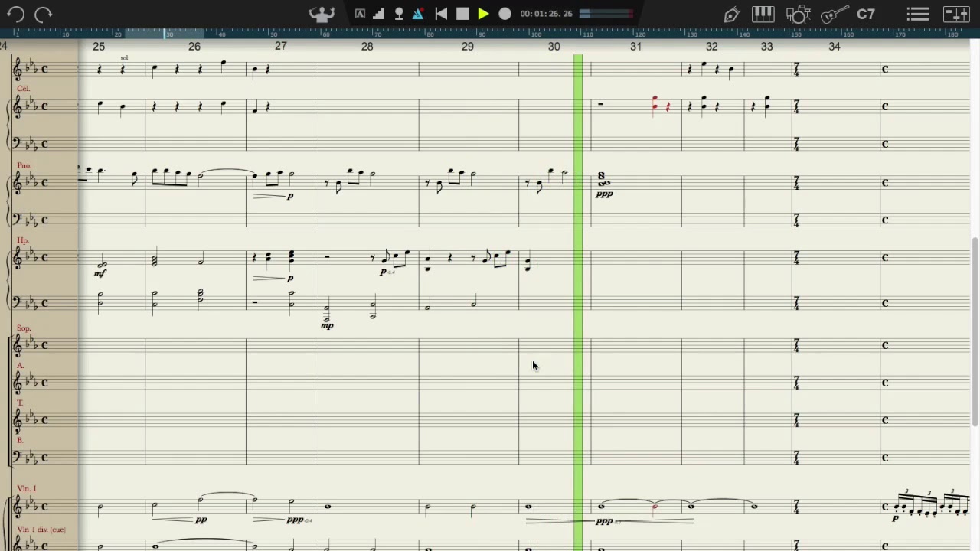Open the conductor NTempo mode
The image size is (980, 551).
[322, 14]
